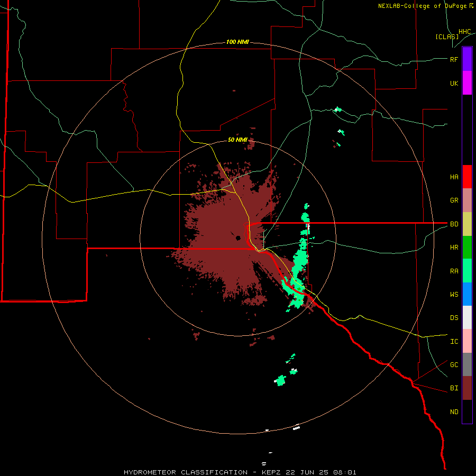Click the HR dark green legend swatch

pyautogui.click(x=467, y=248)
